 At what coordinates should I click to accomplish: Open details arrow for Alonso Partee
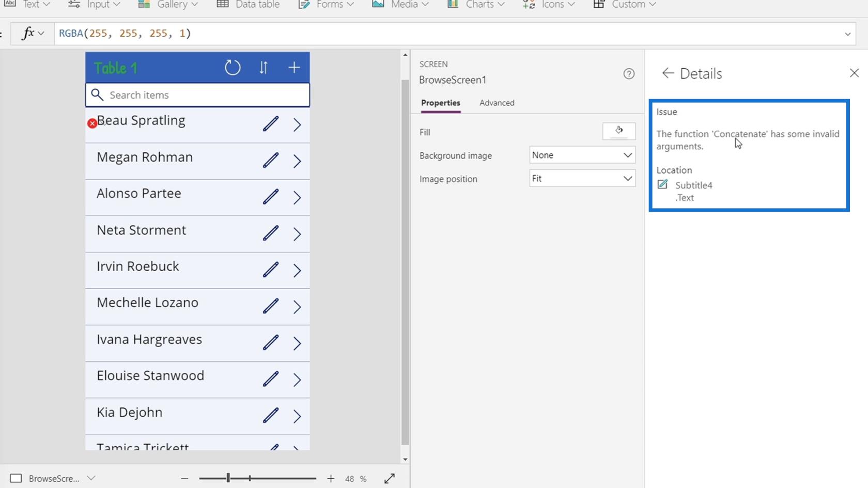[x=297, y=197]
